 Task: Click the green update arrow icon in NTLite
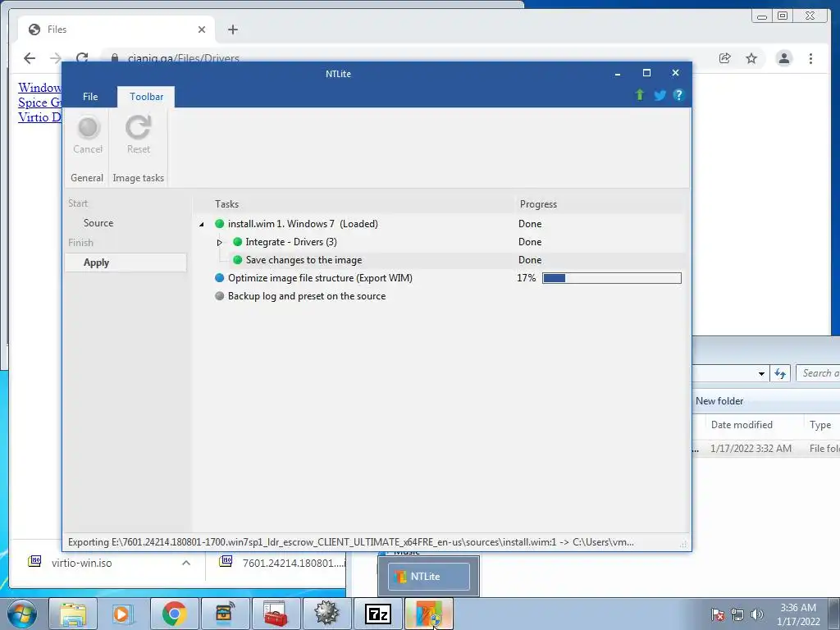(640, 95)
